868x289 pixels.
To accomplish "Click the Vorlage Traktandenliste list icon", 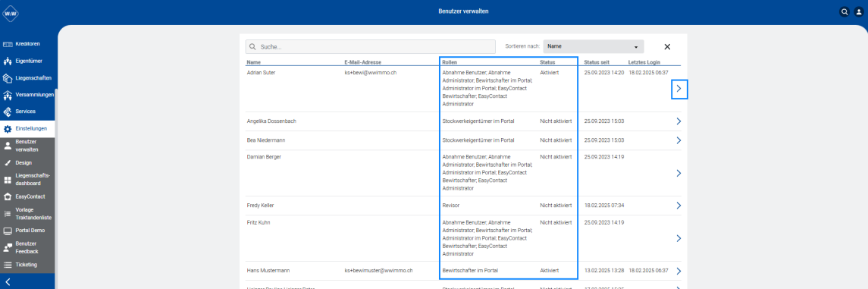I will (x=8, y=213).
